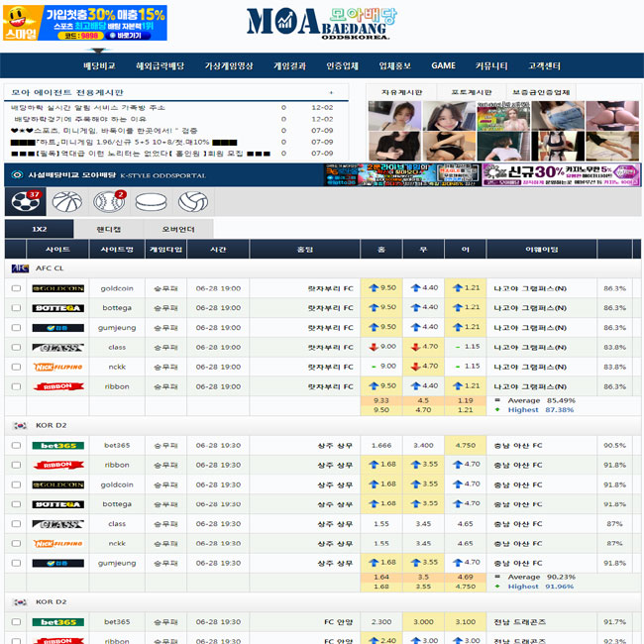Tick the gumjeung checkbox in AFC CL

click(x=16, y=328)
